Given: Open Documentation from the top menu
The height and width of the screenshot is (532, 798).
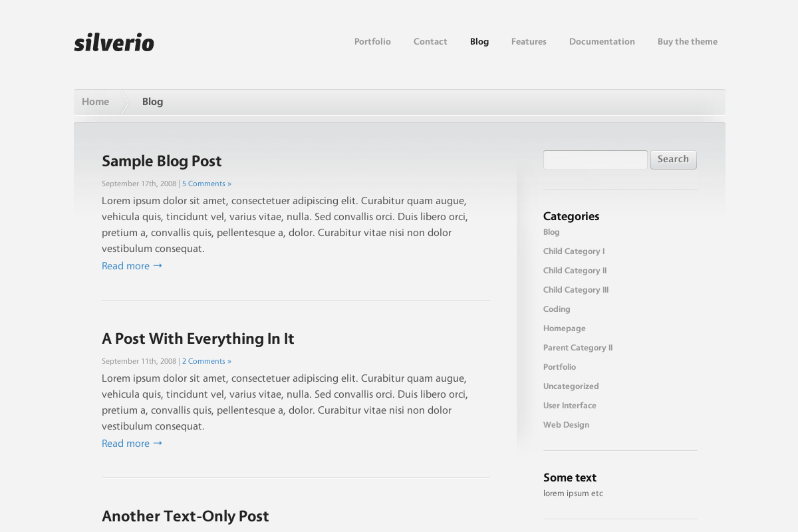Looking at the screenshot, I should pos(602,42).
